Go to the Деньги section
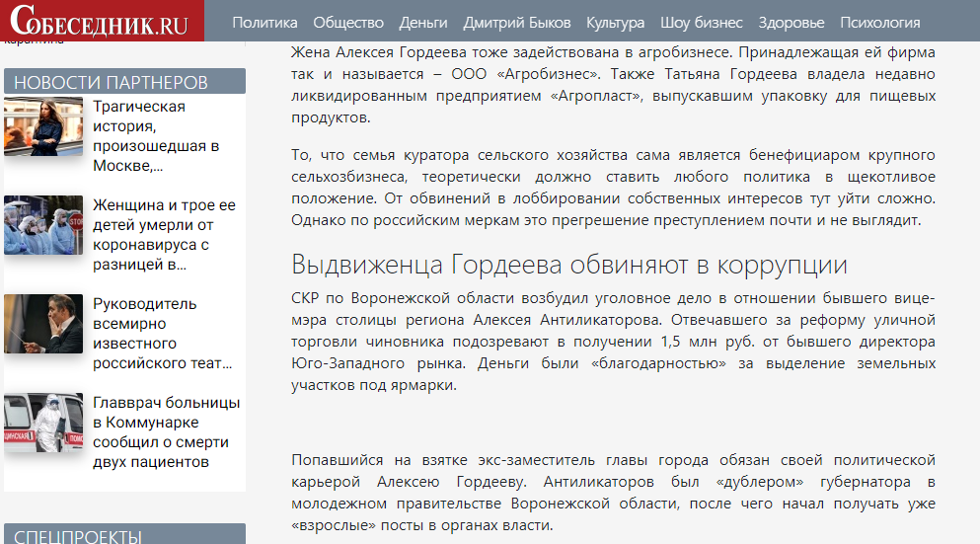This screenshot has height=544, width=980. pyautogui.click(x=423, y=23)
